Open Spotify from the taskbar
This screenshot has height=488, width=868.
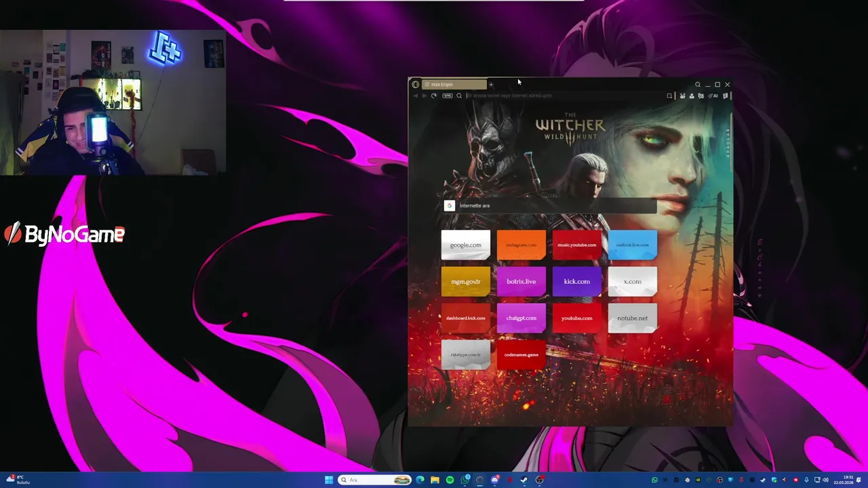pos(450,480)
